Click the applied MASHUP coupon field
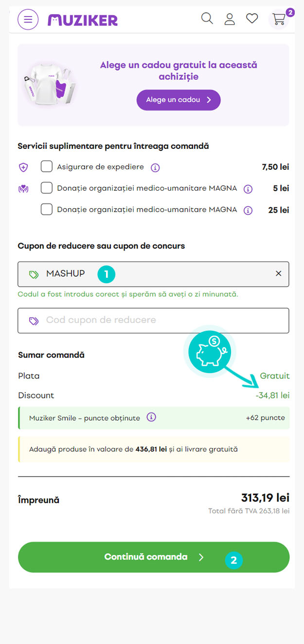This screenshot has height=644, width=304. (x=153, y=274)
